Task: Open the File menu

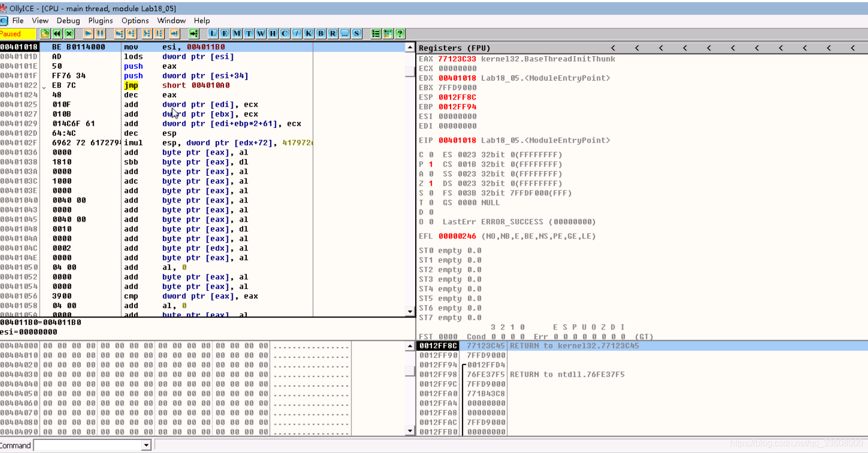Action: tap(18, 21)
